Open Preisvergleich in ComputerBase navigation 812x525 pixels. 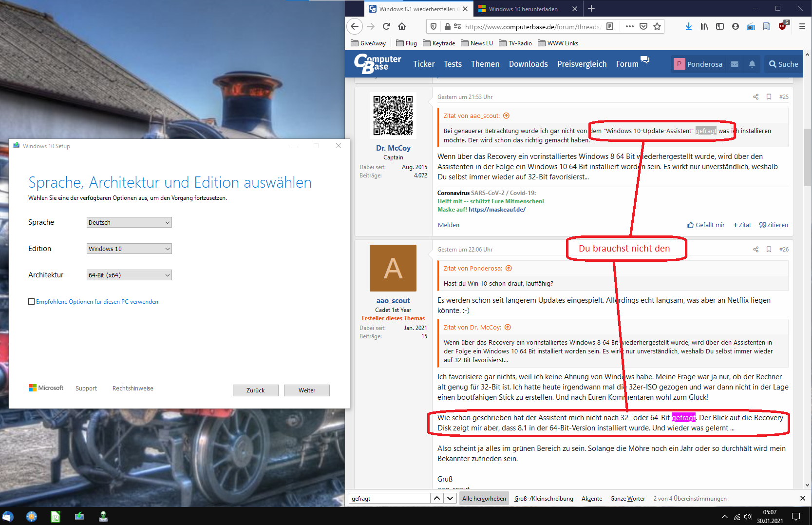pos(582,64)
